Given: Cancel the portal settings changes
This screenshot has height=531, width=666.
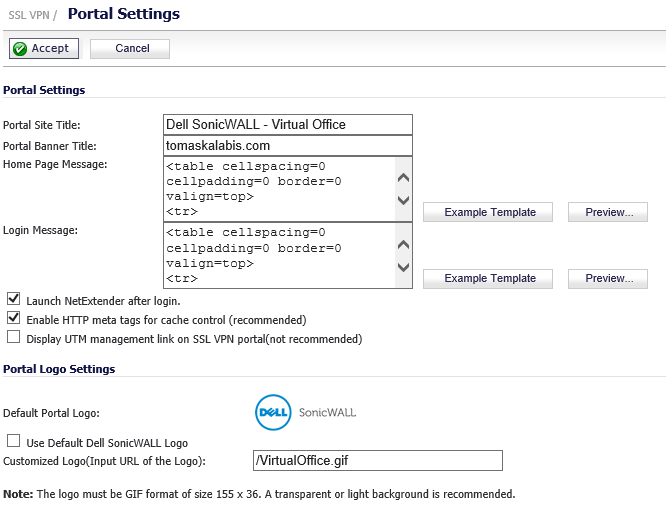Looking at the screenshot, I should point(130,49).
